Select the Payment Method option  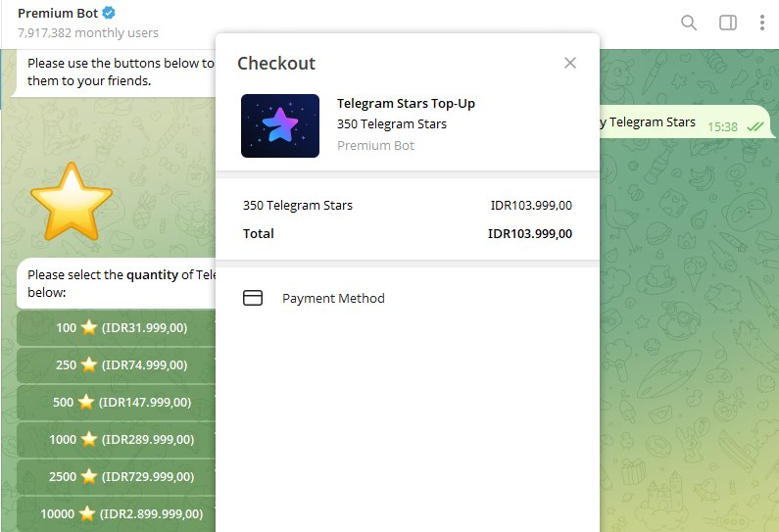pyautogui.click(x=408, y=298)
